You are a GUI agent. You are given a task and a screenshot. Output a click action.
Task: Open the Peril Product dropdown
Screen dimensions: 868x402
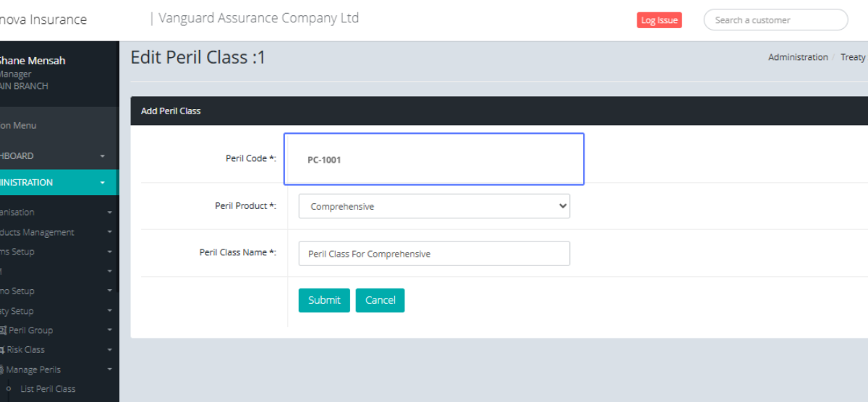click(434, 206)
